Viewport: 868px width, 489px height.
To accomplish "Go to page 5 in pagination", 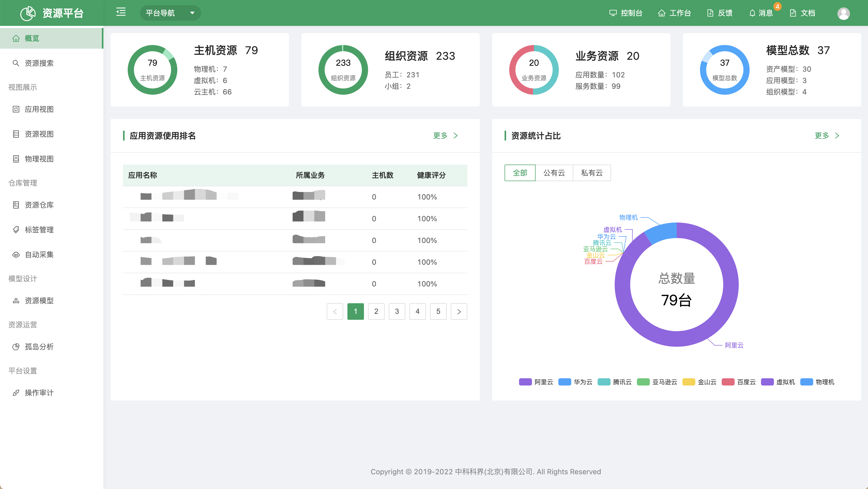I will coord(438,311).
